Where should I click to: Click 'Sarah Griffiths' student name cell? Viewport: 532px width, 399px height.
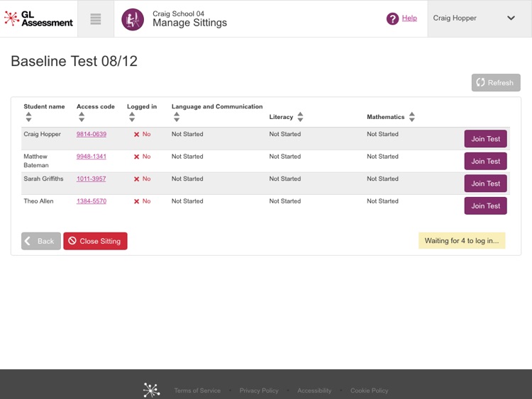[43, 179]
